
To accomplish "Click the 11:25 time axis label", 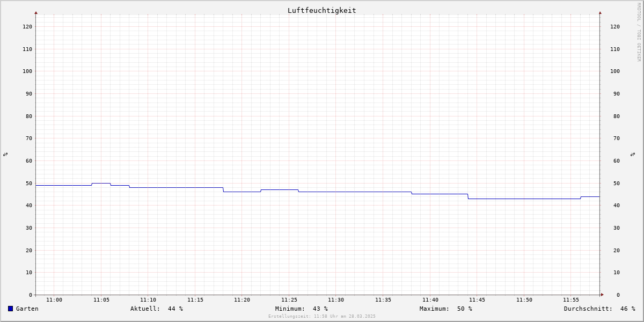I will (289, 300).
